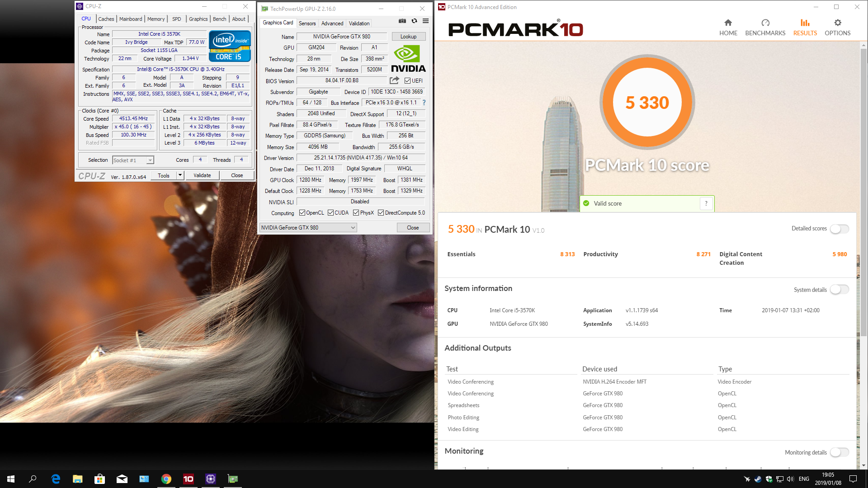Image resolution: width=868 pixels, height=488 pixels.
Task: Click the taskbar clock showing 19:05
Action: [x=828, y=479]
